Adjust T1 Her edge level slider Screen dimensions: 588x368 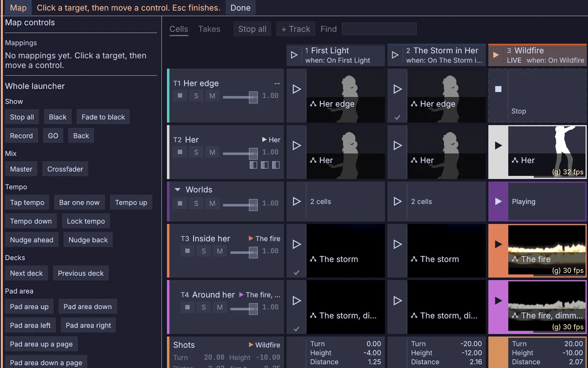click(x=240, y=97)
